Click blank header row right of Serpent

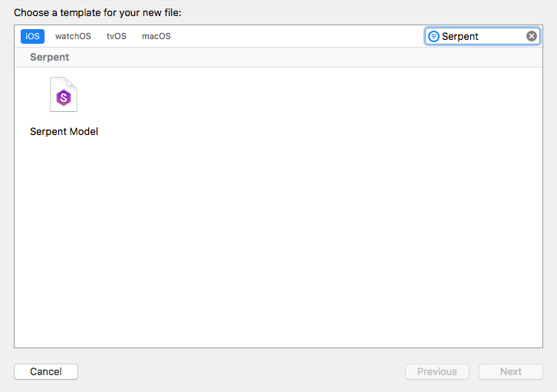(x=307, y=57)
